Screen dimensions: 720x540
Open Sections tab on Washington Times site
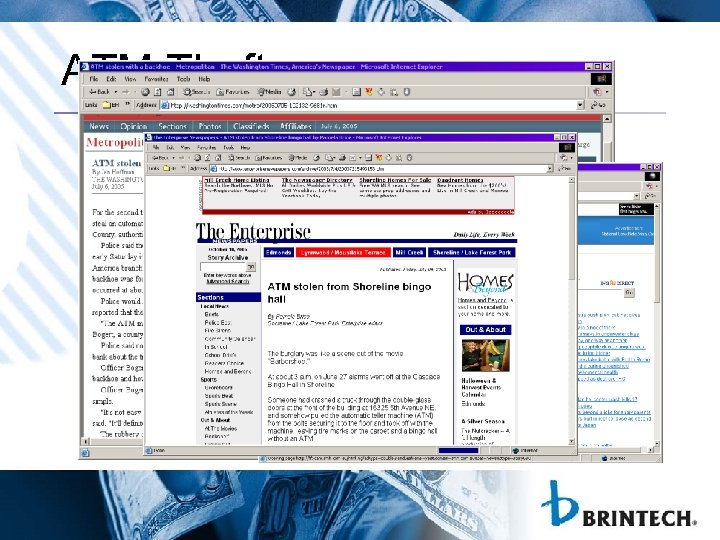pos(172,126)
